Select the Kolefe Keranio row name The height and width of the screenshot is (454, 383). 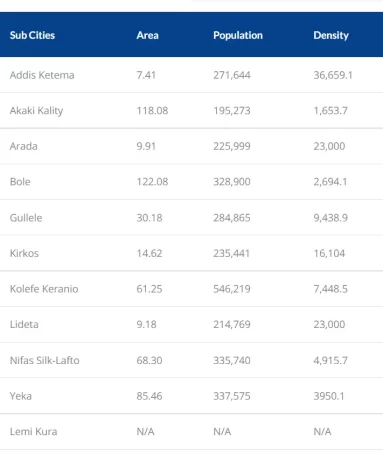click(44, 289)
